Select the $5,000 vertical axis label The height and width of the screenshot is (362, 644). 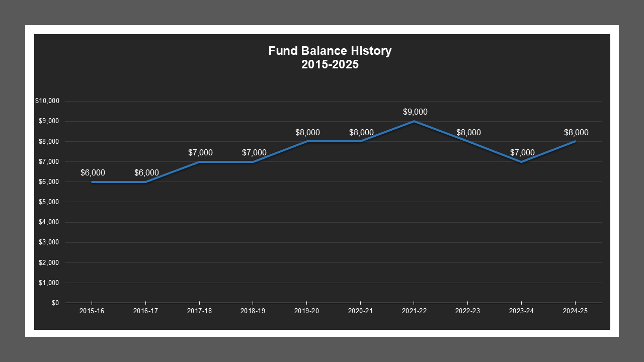[x=50, y=202]
